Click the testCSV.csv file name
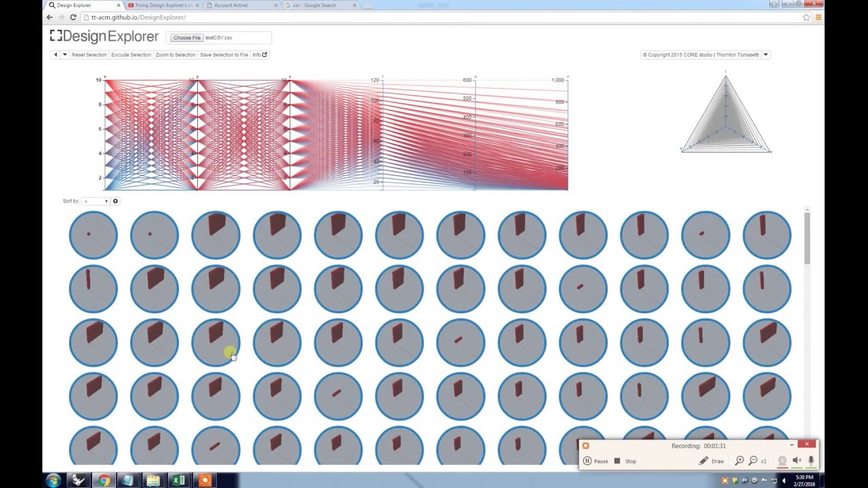This screenshot has width=868, height=488. point(218,38)
